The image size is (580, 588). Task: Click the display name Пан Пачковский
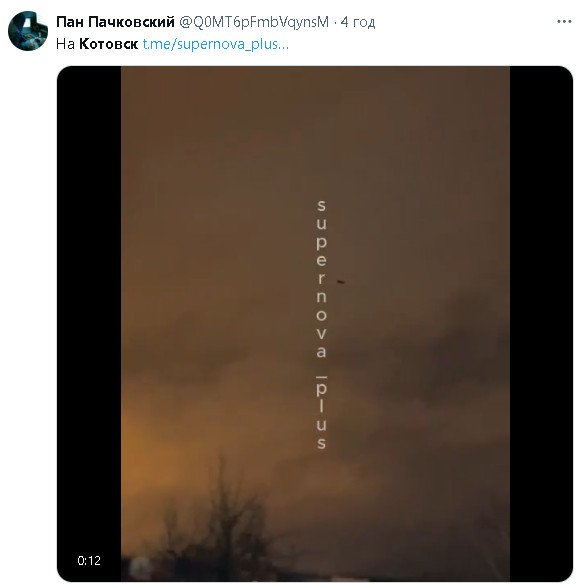coord(115,22)
